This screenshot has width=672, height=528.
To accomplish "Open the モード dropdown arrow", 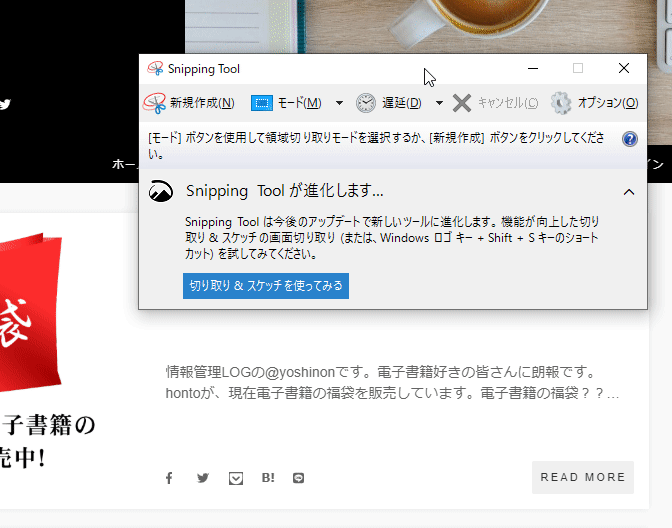I will click(339, 103).
